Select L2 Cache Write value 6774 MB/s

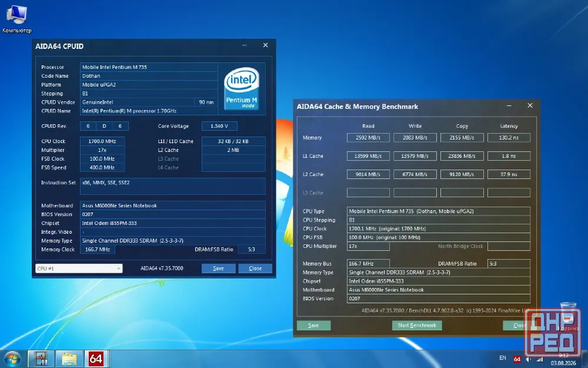coord(415,175)
